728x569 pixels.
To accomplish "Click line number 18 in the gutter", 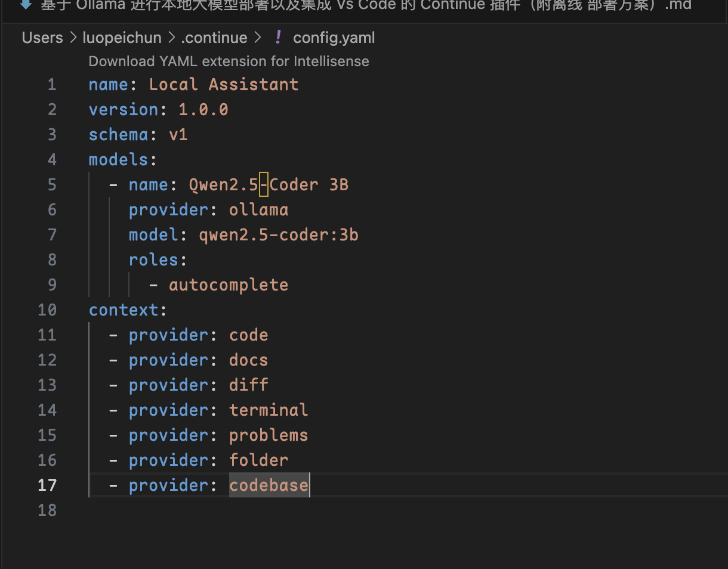I will (47, 511).
